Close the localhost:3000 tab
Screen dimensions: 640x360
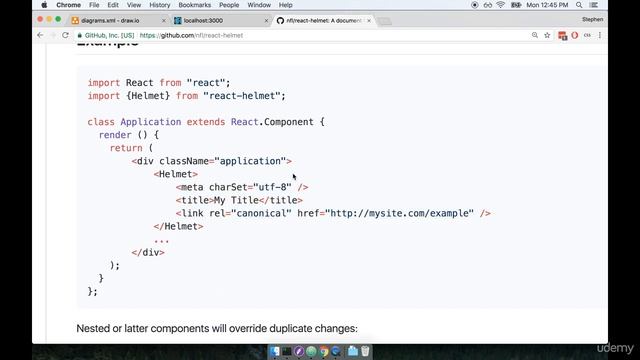266,20
